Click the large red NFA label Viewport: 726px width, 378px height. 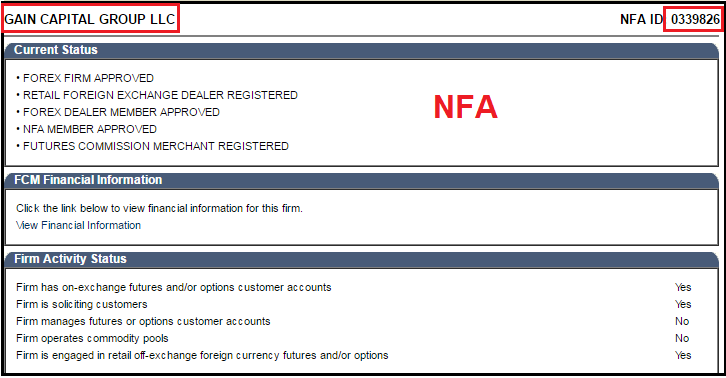coord(465,107)
